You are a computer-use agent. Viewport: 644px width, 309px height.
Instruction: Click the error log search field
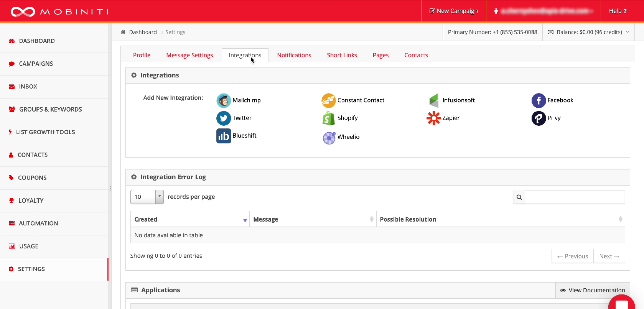pos(574,197)
